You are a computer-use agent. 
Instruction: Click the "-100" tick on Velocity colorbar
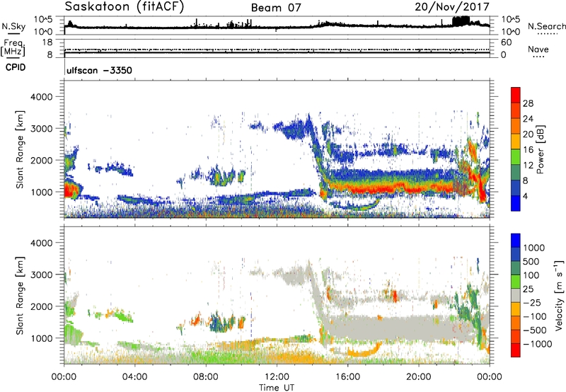[x=535, y=316]
